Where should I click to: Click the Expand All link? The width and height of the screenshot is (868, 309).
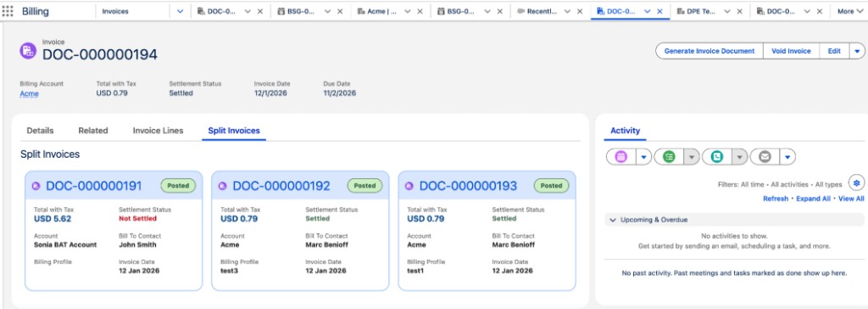tap(813, 199)
